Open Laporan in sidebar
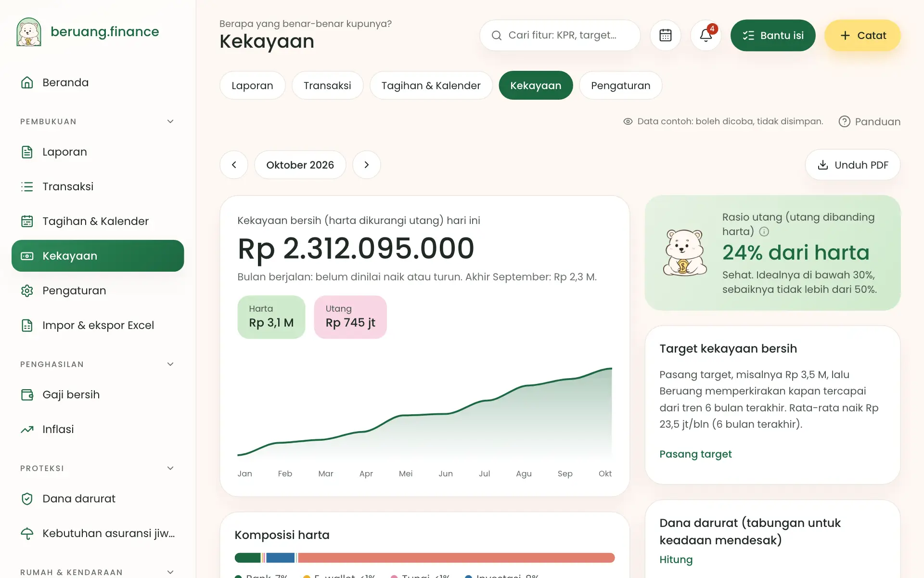Image resolution: width=924 pixels, height=578 pixels. (98, 152)
